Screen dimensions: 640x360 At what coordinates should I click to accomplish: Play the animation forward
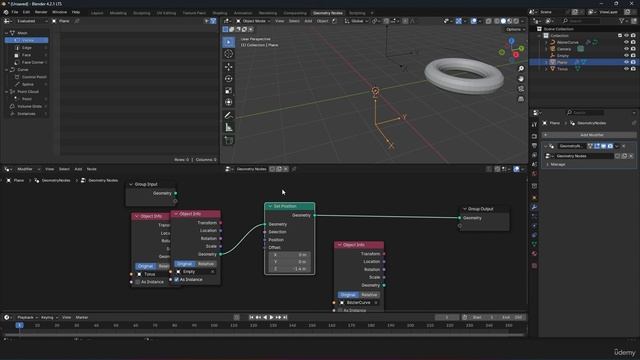271,317
